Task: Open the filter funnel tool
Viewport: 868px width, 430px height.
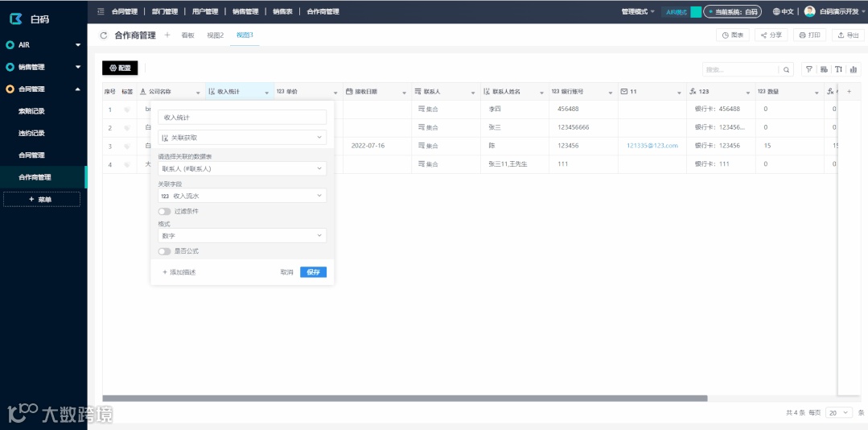Action: pyautogui.click(x=809, y=69)
